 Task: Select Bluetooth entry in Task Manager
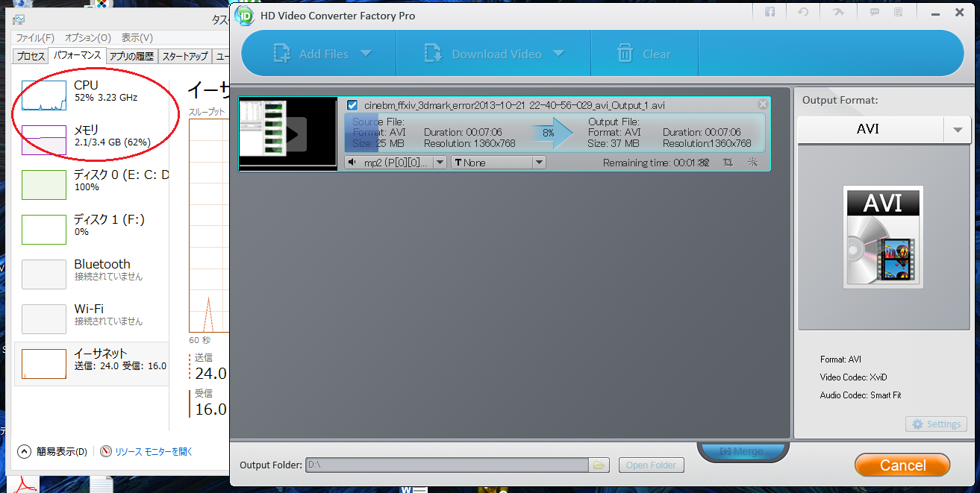[x=91, y=274]
